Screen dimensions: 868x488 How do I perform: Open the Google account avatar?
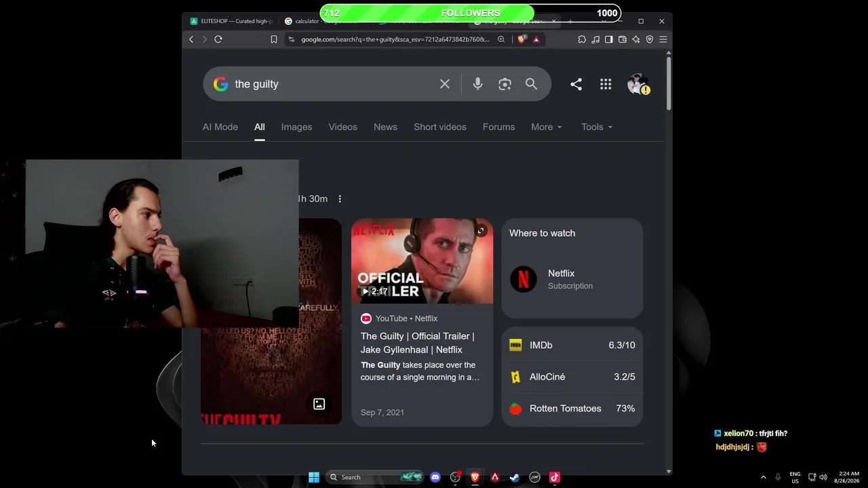tap(638, 84)
